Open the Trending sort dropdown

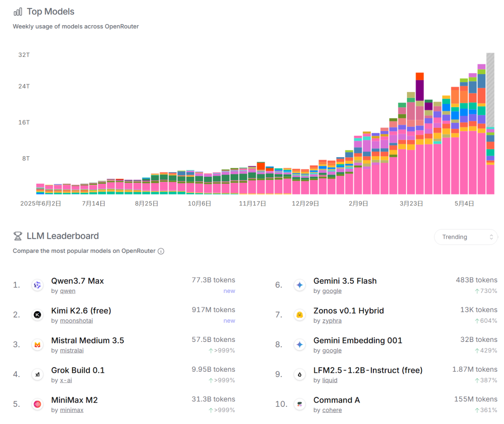[466, 237]
